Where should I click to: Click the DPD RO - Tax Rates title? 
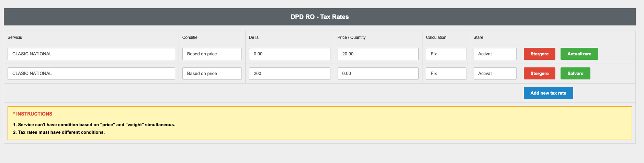coord(320,17)
